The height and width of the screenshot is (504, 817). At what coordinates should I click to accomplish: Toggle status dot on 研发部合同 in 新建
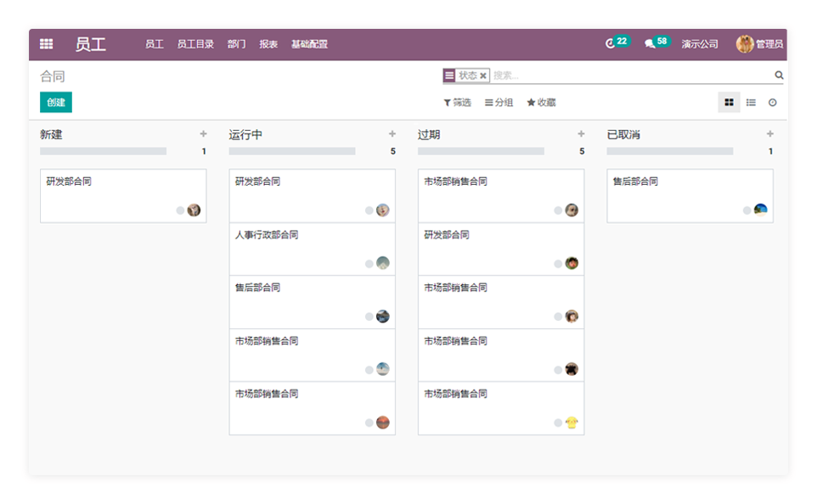(180, 210)
